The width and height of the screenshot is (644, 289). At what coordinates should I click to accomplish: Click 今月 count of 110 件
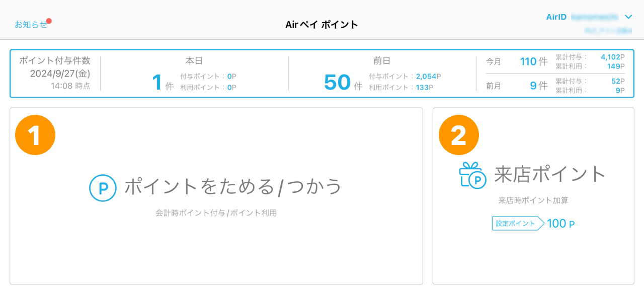click(x=534, y=61)
